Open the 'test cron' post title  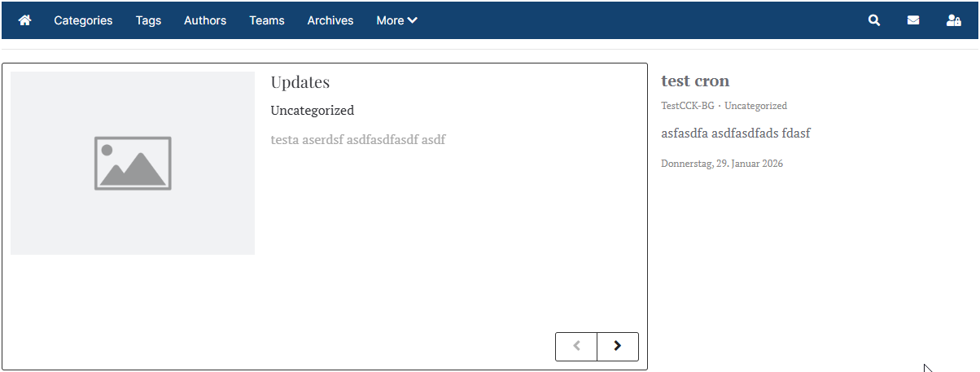pyautogui.click(x=695, y=81)
